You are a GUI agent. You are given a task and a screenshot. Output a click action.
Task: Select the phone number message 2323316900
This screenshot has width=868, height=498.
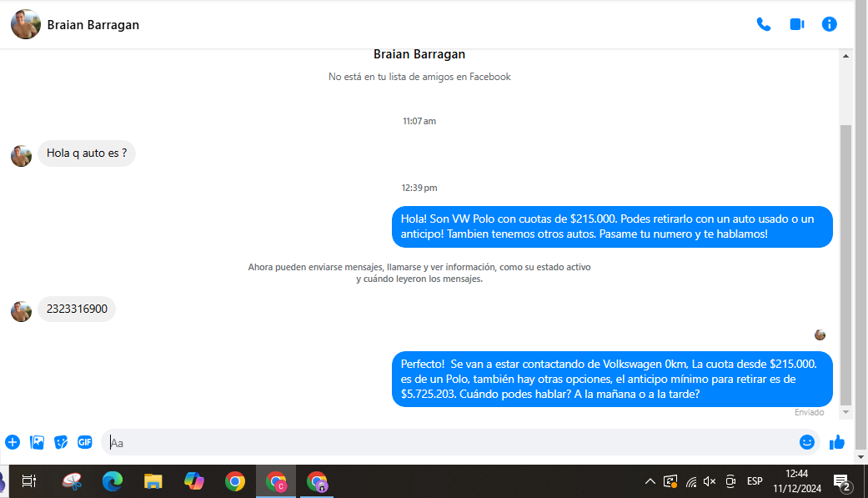click(x=77, y=309)
